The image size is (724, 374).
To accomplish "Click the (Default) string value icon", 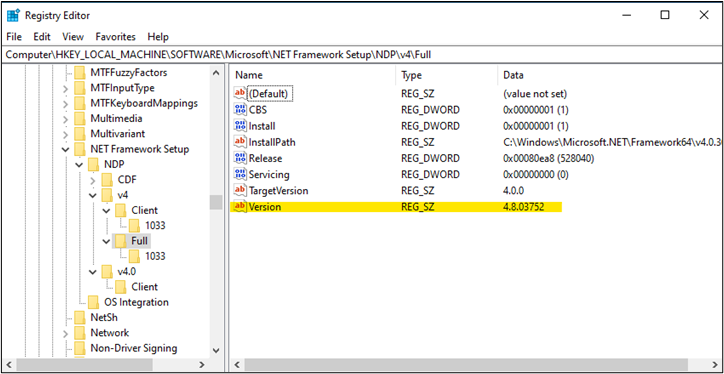I will [240, 94].
